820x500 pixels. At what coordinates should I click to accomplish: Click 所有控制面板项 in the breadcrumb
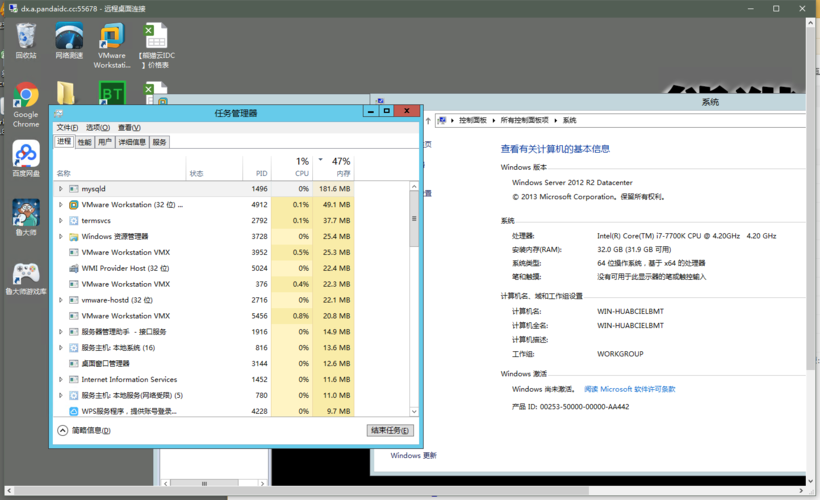[x=525, y=120]
